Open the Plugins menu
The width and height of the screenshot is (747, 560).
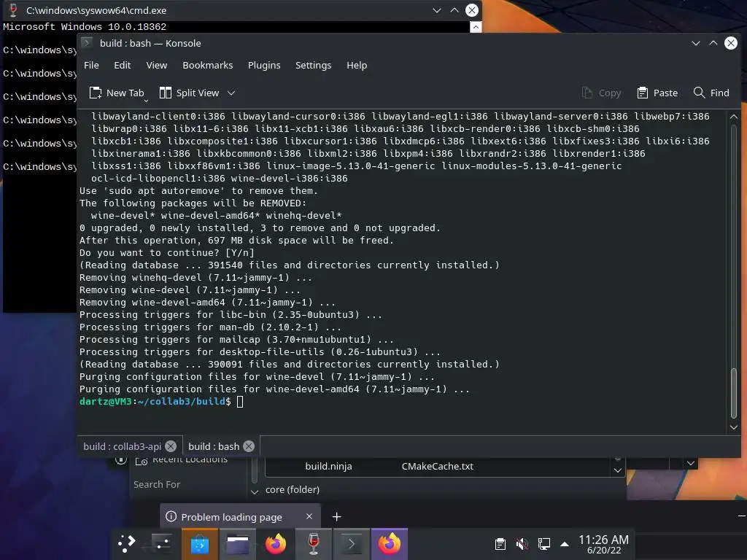pos(264,65)
